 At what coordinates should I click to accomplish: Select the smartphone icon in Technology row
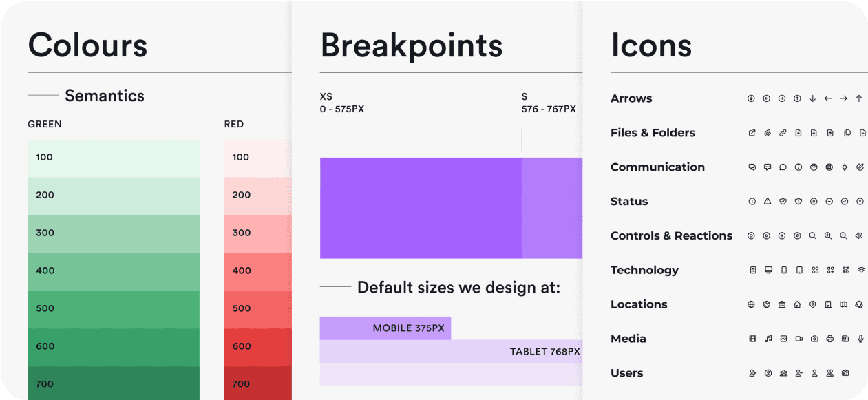pyautogui.click(x=782, y=270)
